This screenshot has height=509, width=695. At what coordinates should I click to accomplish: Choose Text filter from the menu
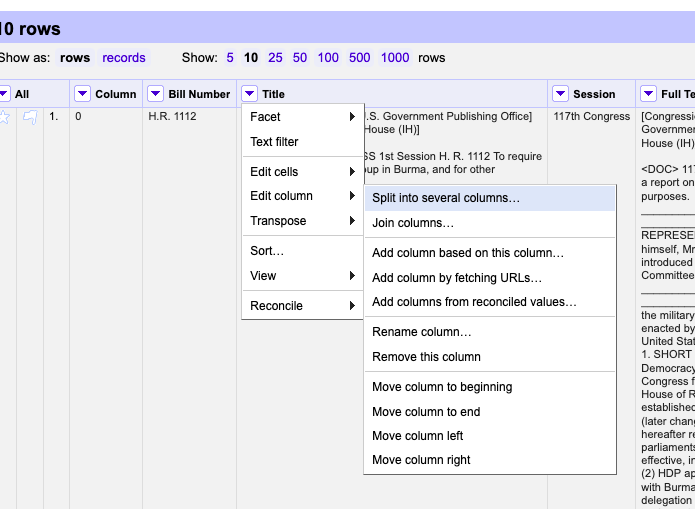303,142
